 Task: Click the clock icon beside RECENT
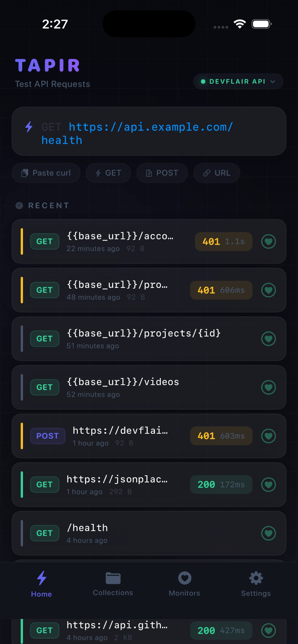click(19, 205)
